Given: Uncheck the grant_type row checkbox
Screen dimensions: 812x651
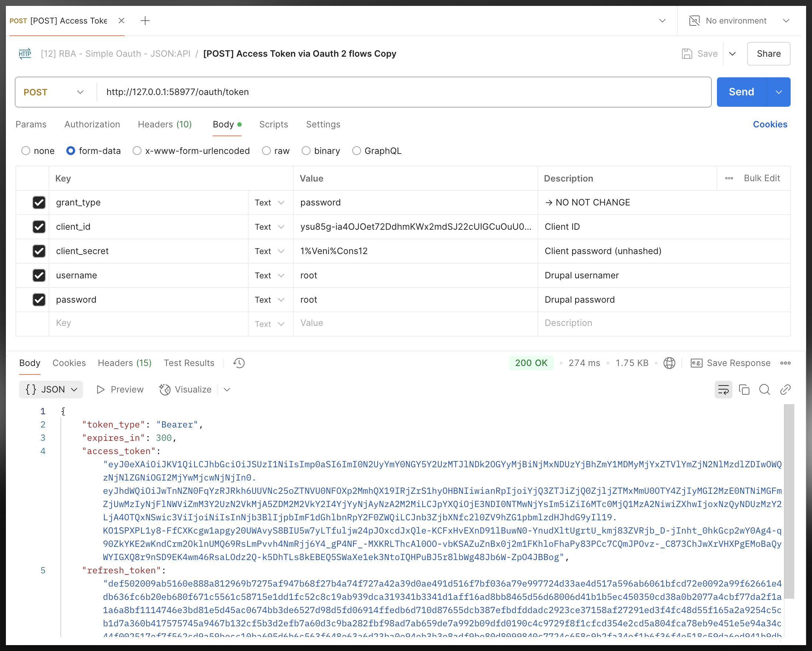Looking at the screenshot, I should pos(39,203).
